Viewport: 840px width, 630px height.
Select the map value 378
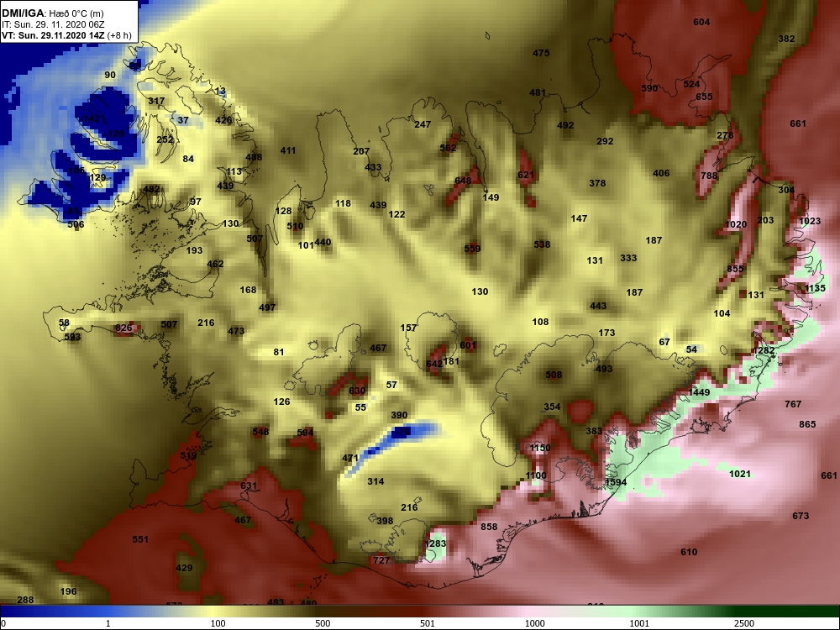click(597, 183)
